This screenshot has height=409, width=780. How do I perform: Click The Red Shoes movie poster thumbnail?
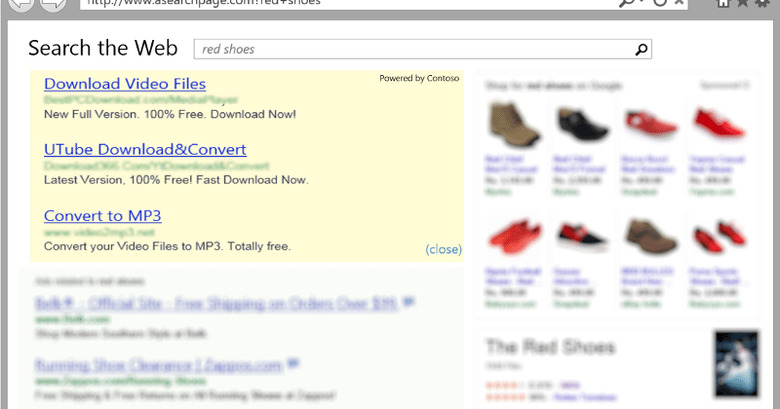pyautogui.click(x=736, y=363)
